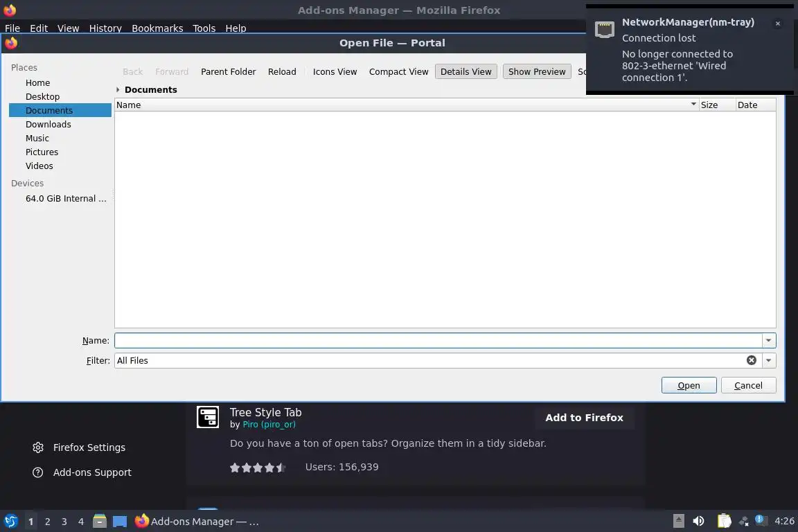Screen dimensions: 798x532
Task: Select Home in Places sidebar
Action: click(60, 82)
